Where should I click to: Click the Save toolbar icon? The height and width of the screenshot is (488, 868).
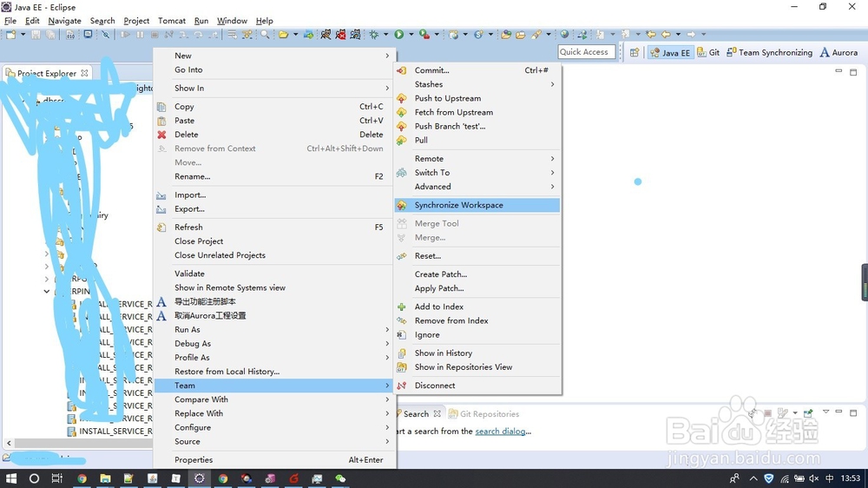click(36, 35)
